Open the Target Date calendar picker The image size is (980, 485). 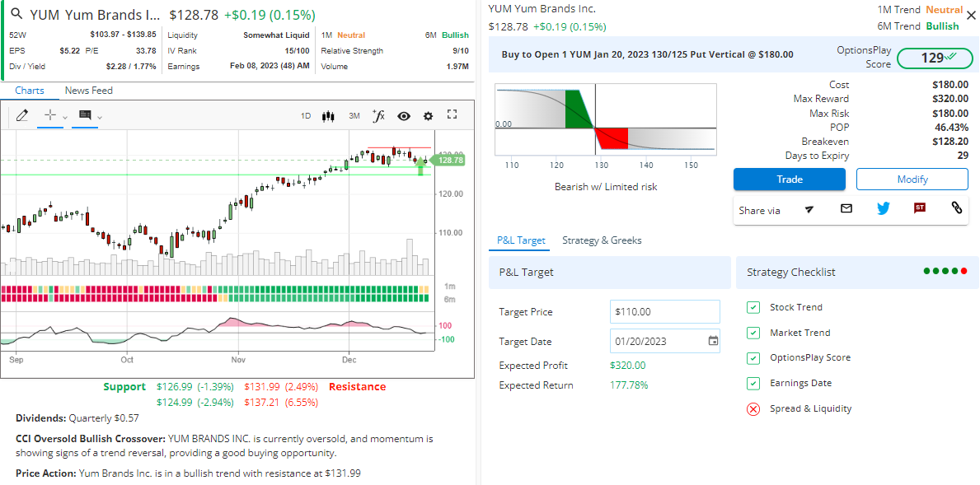712,341
